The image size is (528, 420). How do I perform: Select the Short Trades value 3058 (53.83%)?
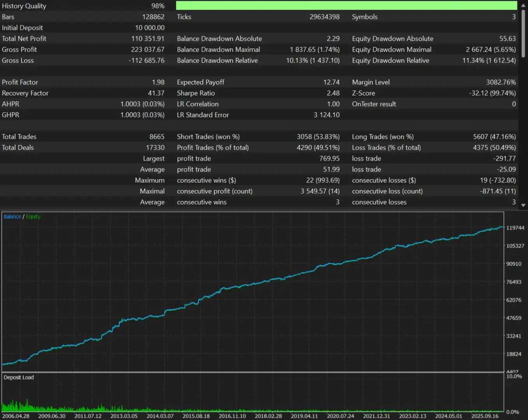318,136
